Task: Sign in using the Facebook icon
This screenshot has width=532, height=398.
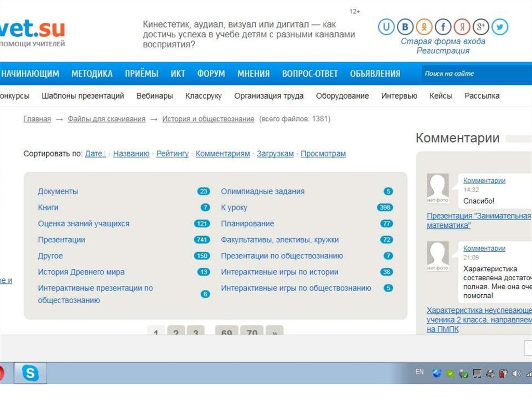Action: coord(443,27)
